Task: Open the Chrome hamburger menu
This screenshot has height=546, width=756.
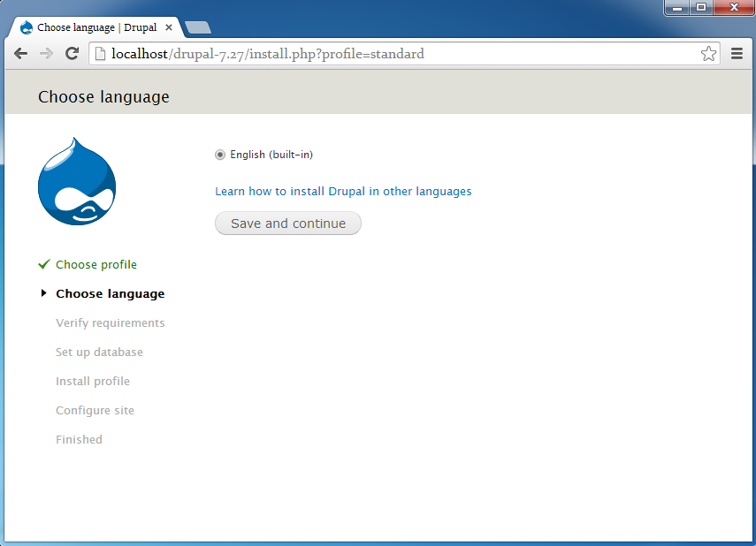Action: pos(737,54)
